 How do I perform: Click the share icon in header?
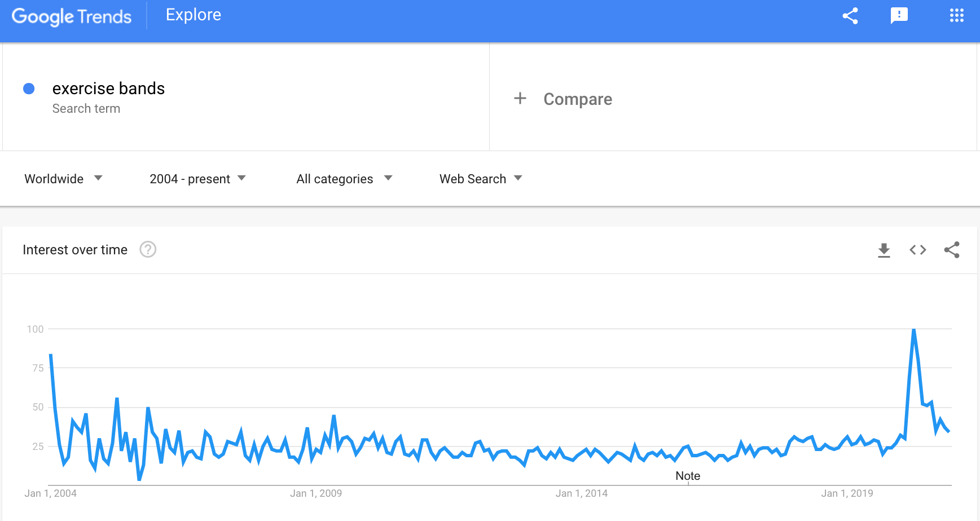click(850, 16)
